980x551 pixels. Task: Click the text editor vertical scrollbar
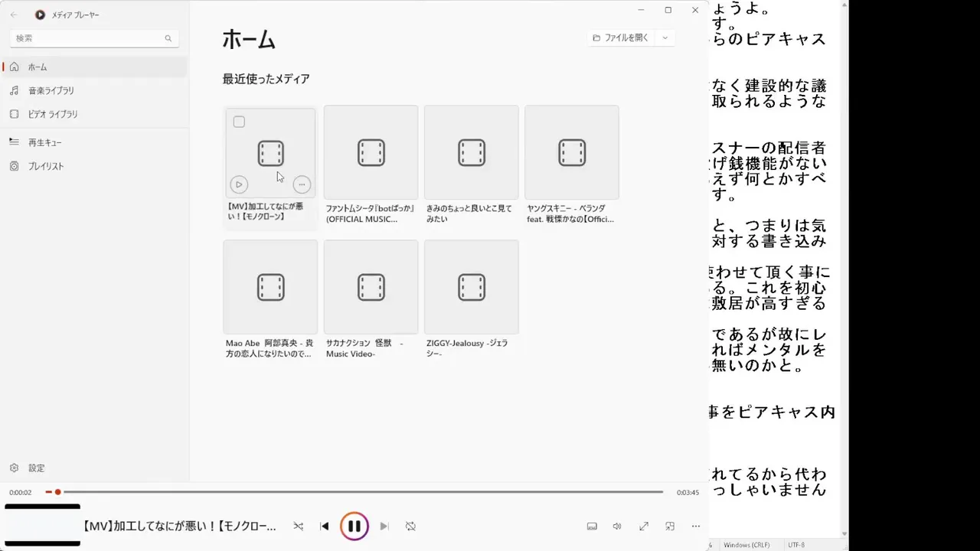tap(844, 269)
